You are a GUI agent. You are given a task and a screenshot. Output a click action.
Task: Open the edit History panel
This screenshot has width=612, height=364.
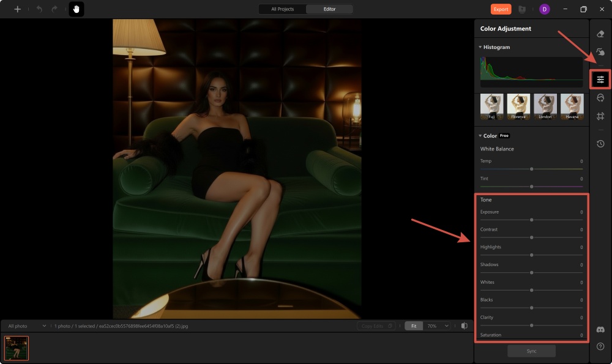pos(600,144)
